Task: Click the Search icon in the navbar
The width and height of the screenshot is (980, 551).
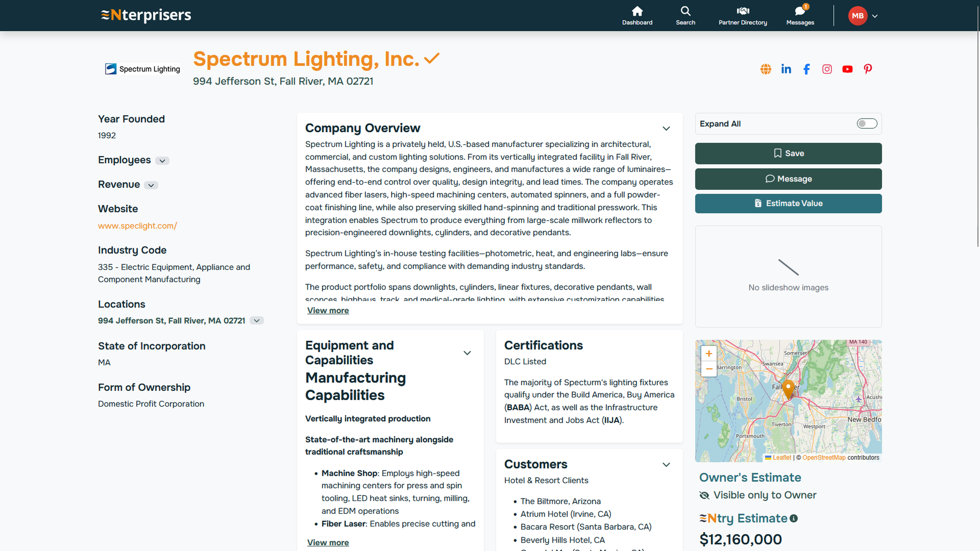Action: (685, 15)
